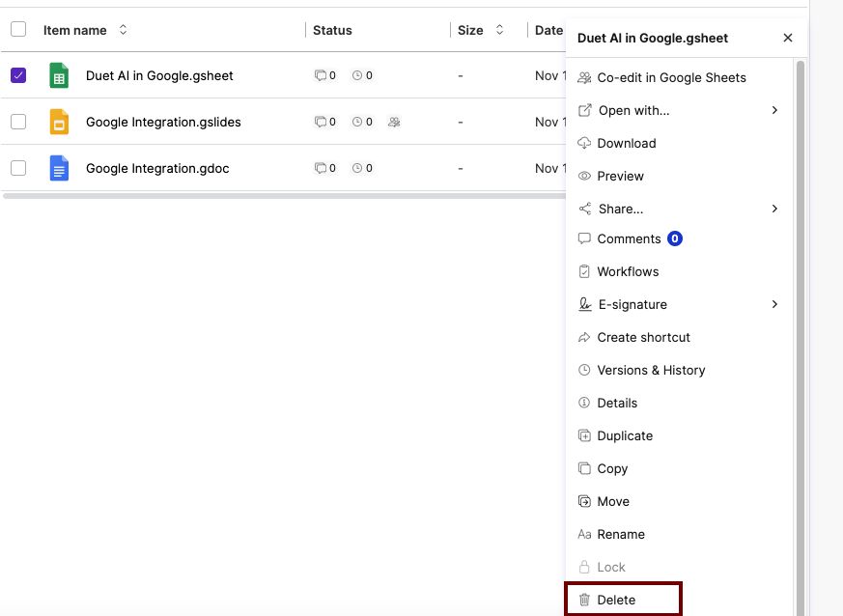
Task: Click shared people icon in Google Integration.gslides row
Action: (x=394, y=122)
